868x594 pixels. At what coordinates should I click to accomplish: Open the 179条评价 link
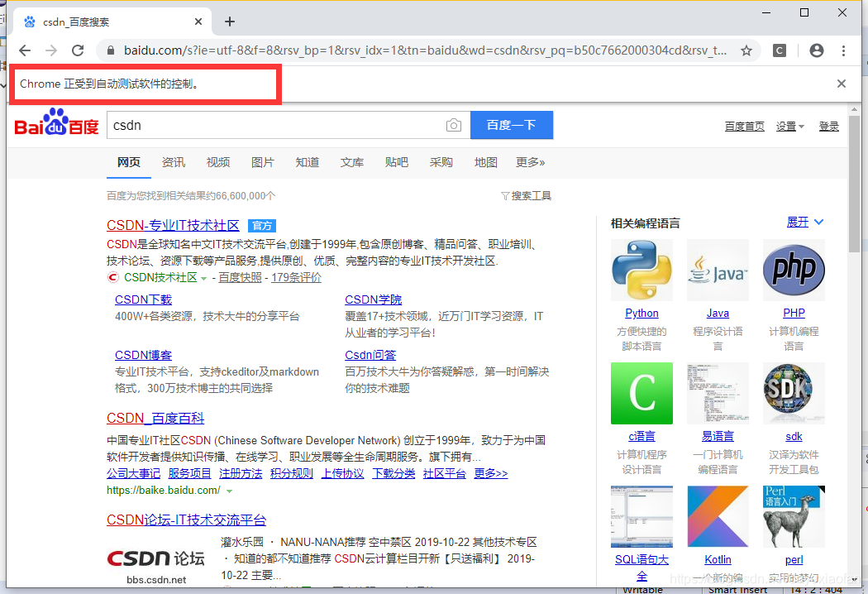pyautogui.click(x=296, y=278)
